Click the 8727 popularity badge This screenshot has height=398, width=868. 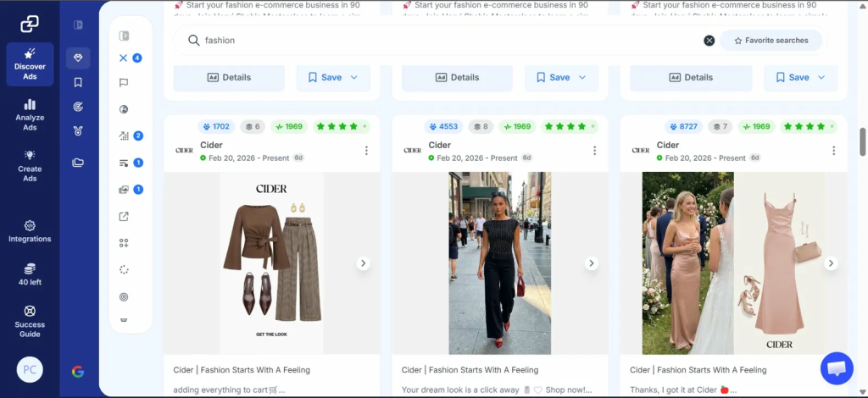click(684, 126)
